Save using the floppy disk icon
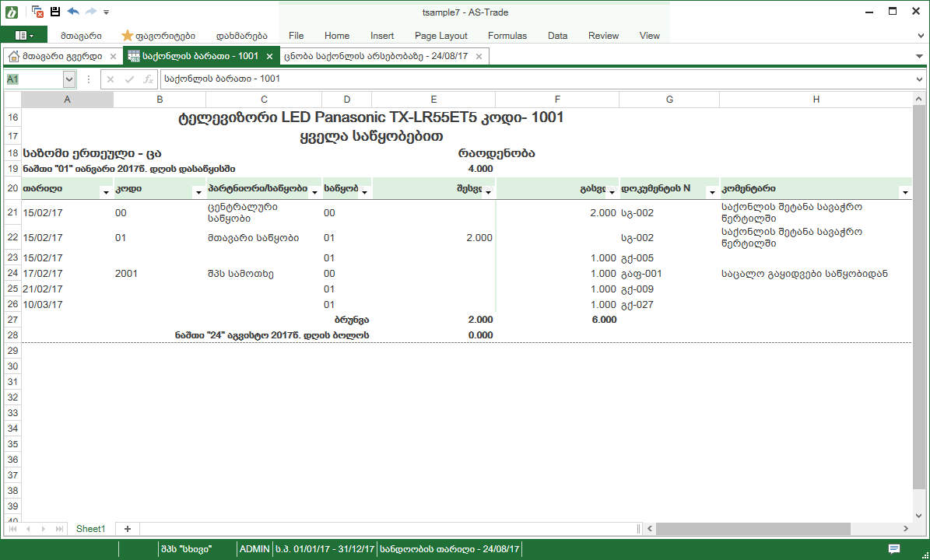 tap(55, 11)
